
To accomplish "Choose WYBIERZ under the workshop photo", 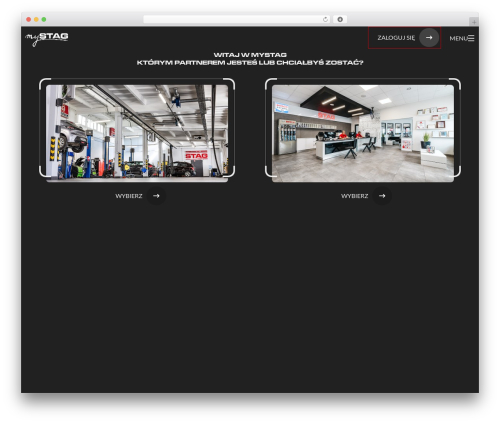I will (129, 196).
